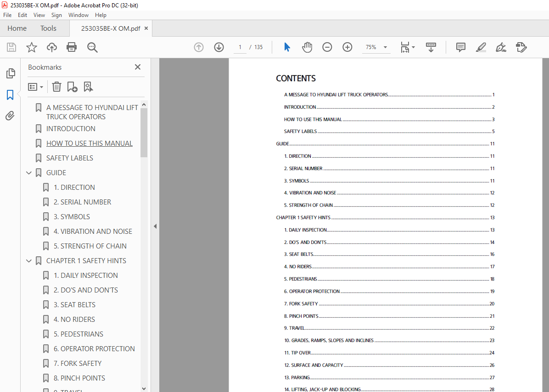This screenshot has height=392, width=549.
Task: Toggle the Page Thumbnails panel
Action: [10, 73]
